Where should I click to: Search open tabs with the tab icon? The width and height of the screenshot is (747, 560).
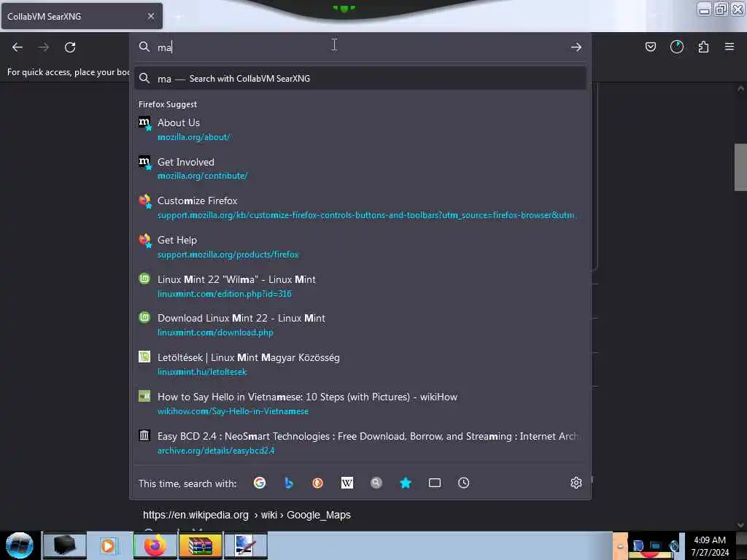[435, 483]
